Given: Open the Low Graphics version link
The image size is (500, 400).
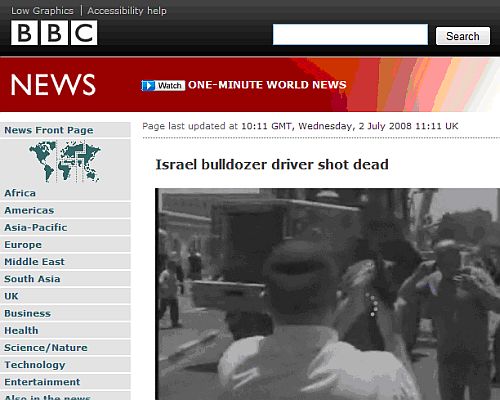Looking at the screenshot, I should pos(42,11).
